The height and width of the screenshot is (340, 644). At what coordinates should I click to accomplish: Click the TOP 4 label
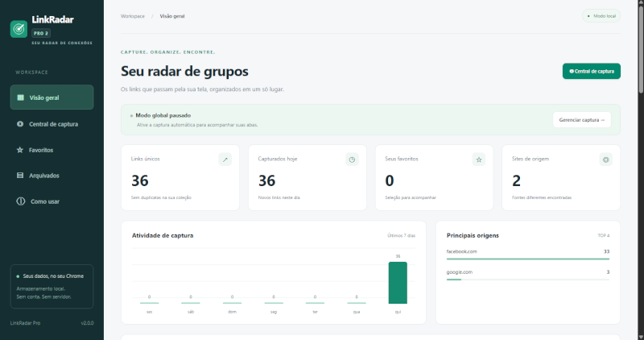(x=603, y=235)
